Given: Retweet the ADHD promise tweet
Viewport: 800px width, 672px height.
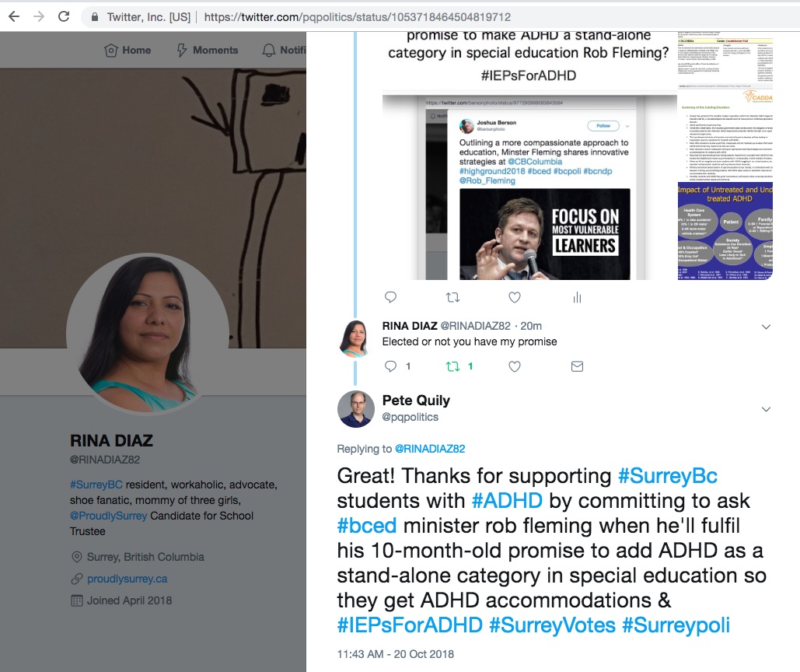Looking at the screenshot, I should pos(452,297).
